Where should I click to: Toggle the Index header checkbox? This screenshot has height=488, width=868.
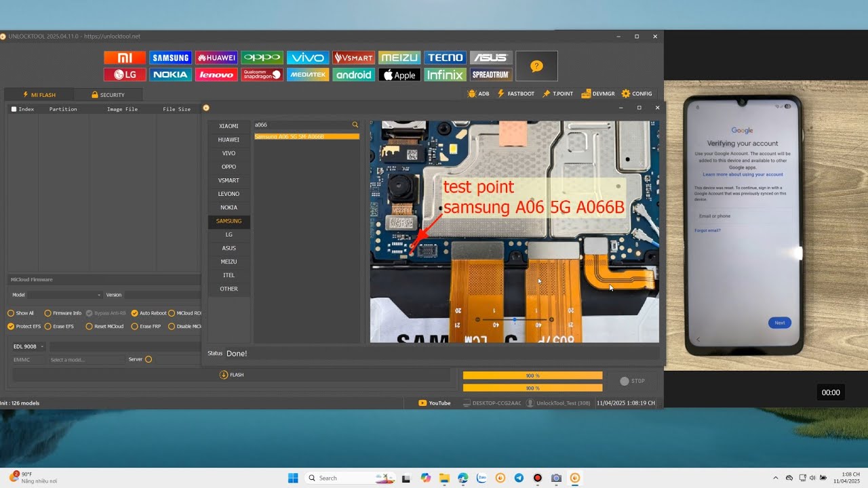(x=14, y=109)
